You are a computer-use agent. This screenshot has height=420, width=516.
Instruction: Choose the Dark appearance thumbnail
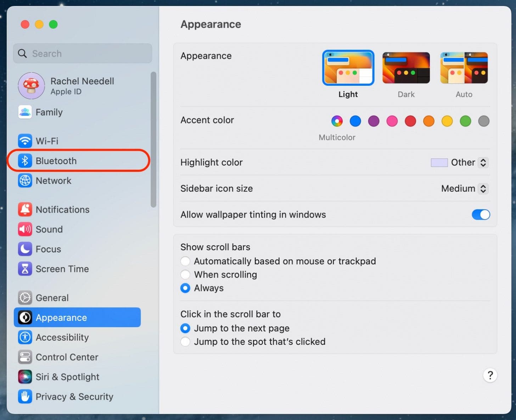point(406,68)
